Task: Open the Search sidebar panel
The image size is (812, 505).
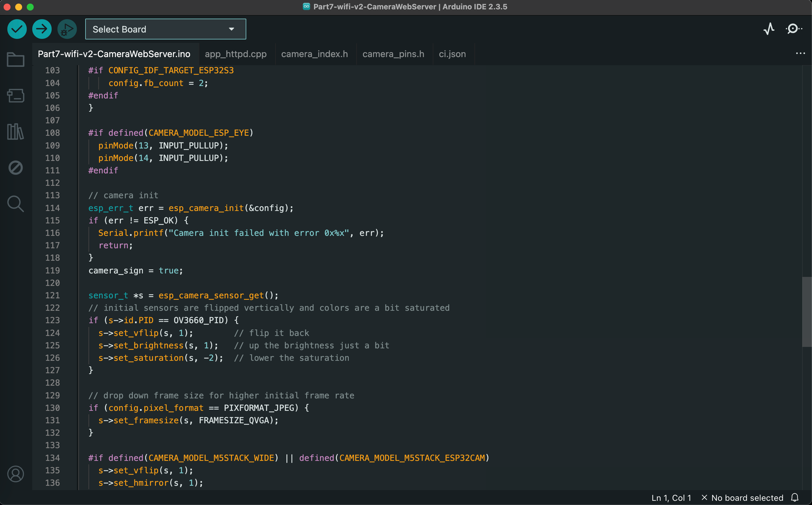Action: [x=15, y=204]
